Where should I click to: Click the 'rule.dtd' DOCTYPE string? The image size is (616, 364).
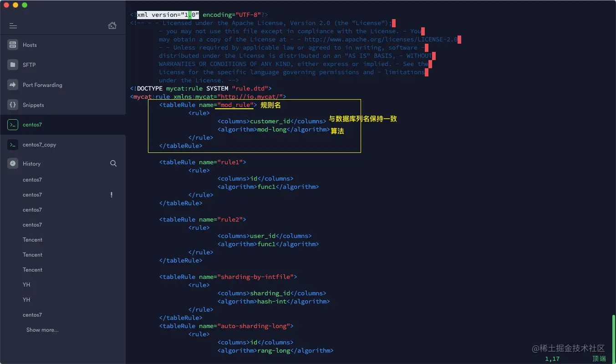click(250, 89)
